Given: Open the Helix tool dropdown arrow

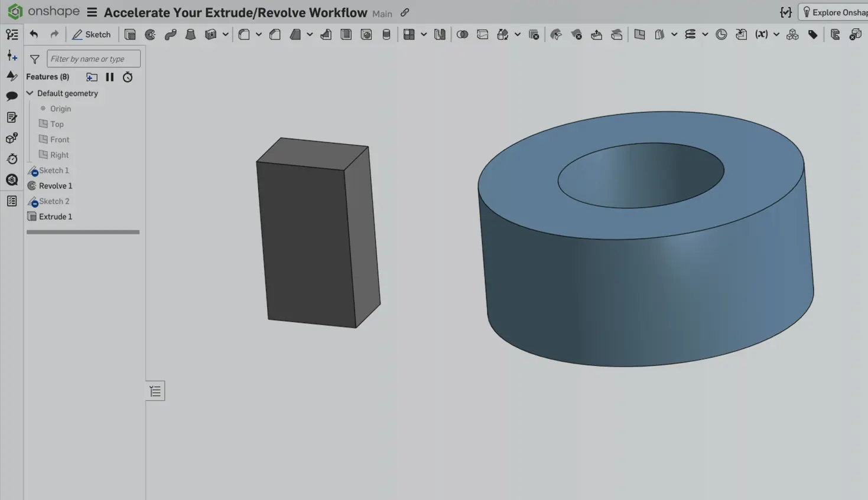Looking at the screenshot, I should [x=705, y=34].
